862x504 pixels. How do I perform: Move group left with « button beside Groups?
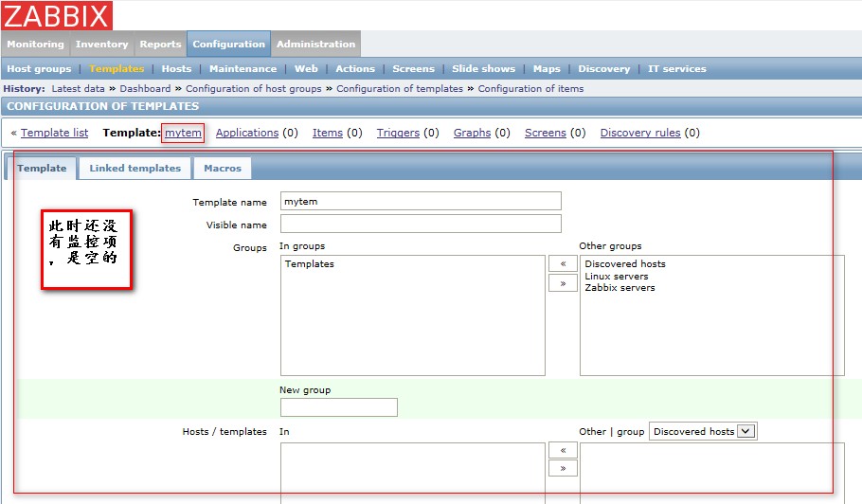(563, 263)
